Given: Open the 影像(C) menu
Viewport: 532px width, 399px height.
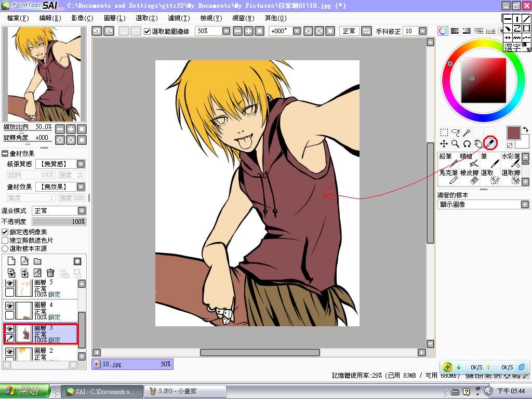Looking at the screenshot, I should point(83,18).
